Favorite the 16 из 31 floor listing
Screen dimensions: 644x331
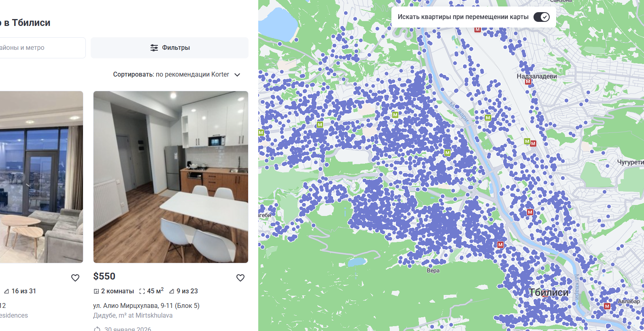75,278
